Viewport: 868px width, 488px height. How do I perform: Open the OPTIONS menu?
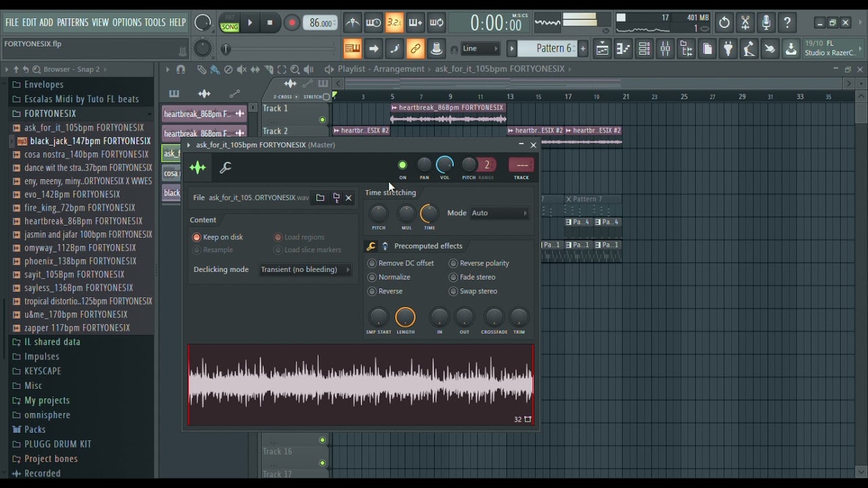127,22
